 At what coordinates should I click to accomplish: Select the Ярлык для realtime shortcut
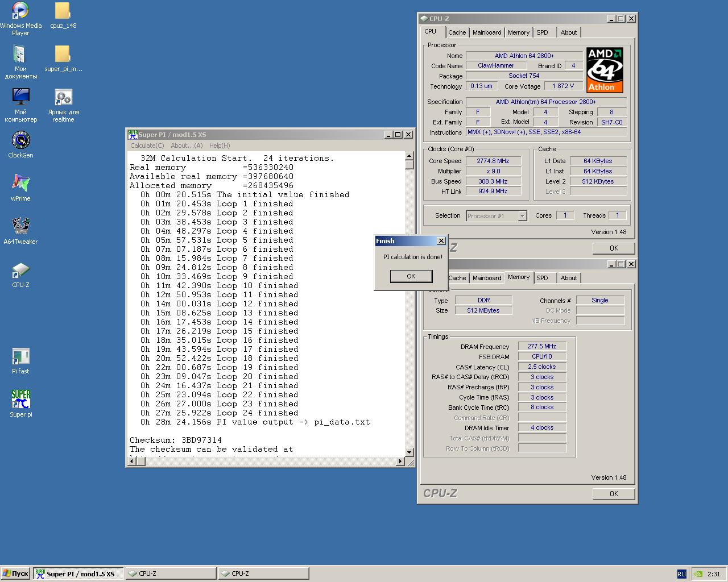click(63, 105)
